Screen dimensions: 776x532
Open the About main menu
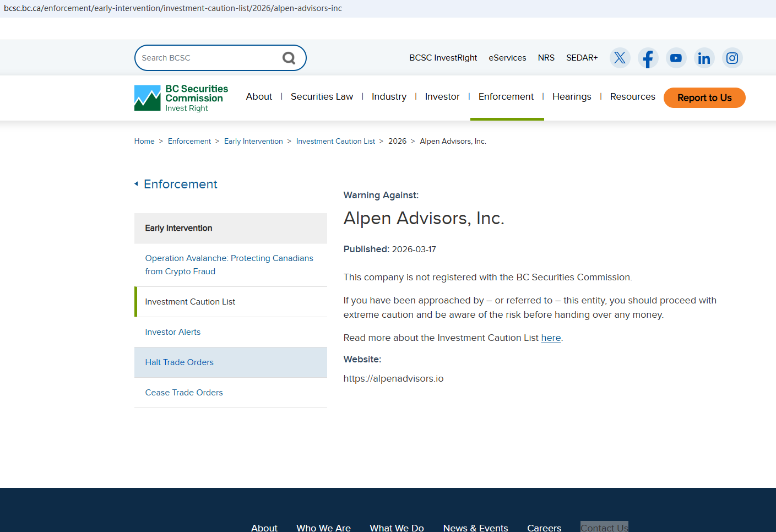pos(259,96)
